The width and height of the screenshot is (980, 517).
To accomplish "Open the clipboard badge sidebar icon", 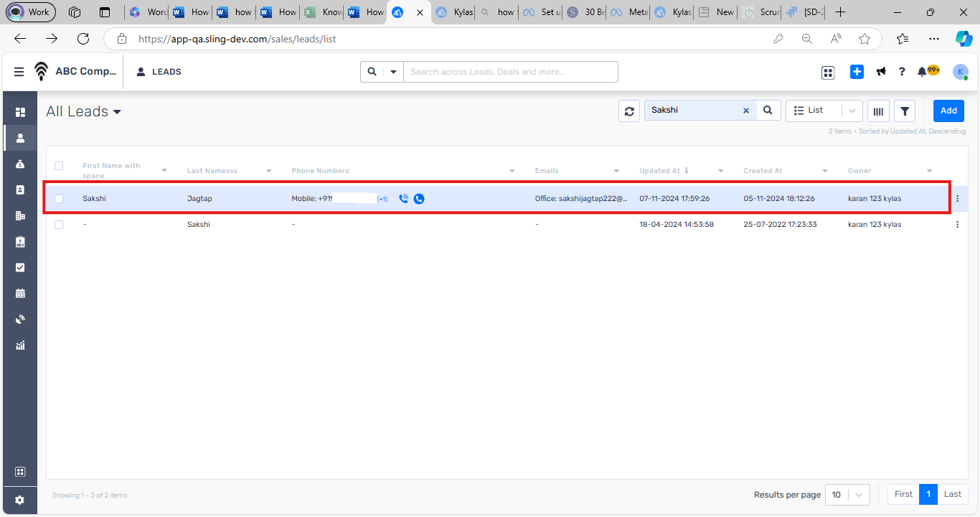I will point(20,241).
